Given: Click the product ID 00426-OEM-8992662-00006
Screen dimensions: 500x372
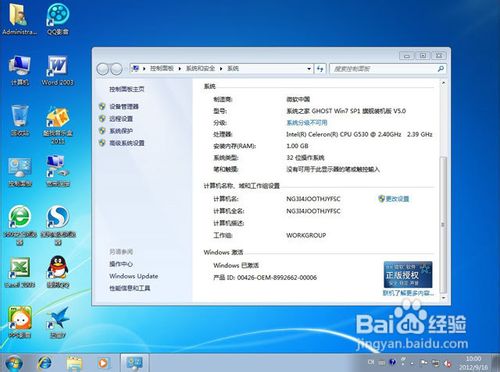Looking at the screenshot, I should click(277, 277).
